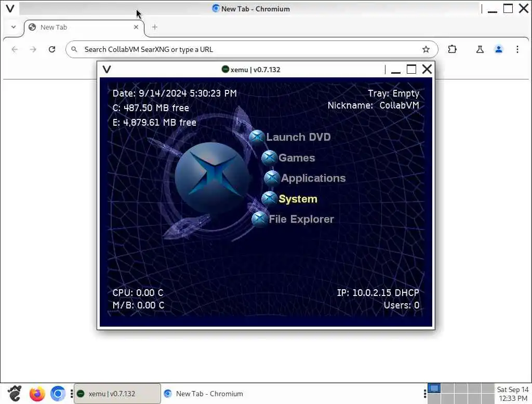This screenshot has height=404, width=532.
Task: Minimize the Chromium window
Action: (493, 9)
